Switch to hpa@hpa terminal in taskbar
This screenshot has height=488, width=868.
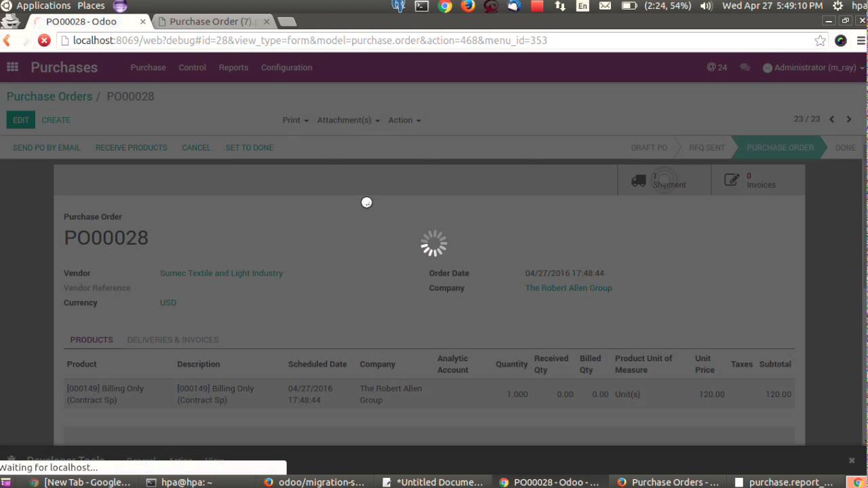click(x=180, y=482)
